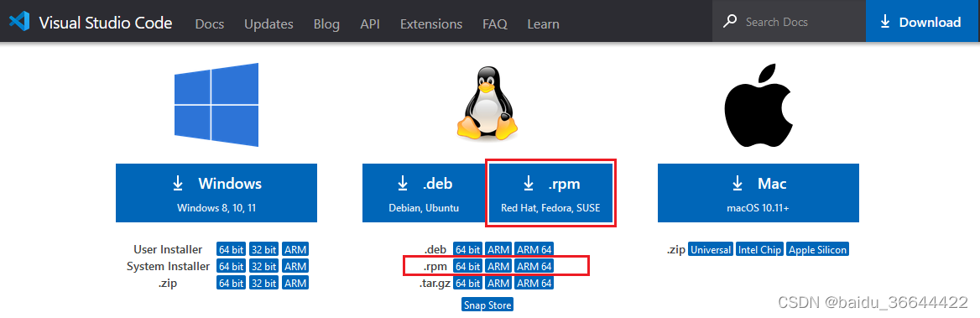980x318 pixels.
Task: Click the Linux Tux penguin image
Action: point(488,104)
